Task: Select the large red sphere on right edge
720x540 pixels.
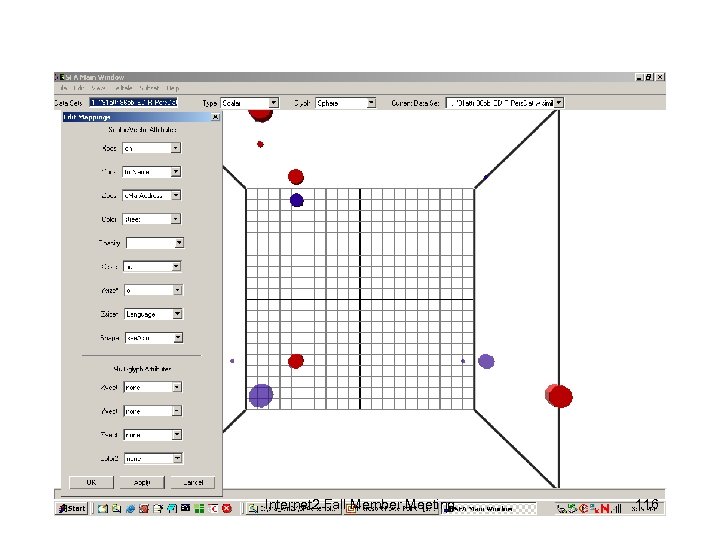Action: point(559,396)
